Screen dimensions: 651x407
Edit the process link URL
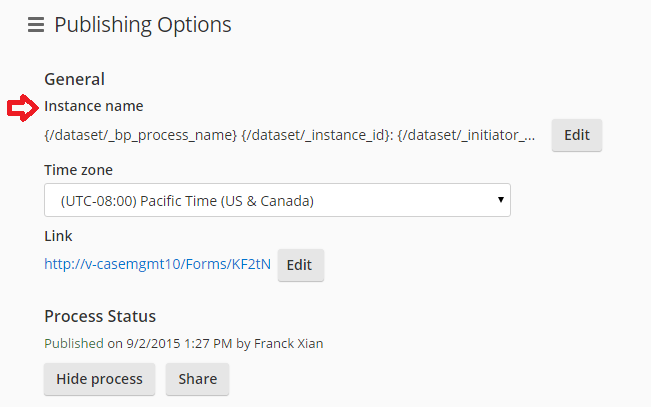pos(301,265)
